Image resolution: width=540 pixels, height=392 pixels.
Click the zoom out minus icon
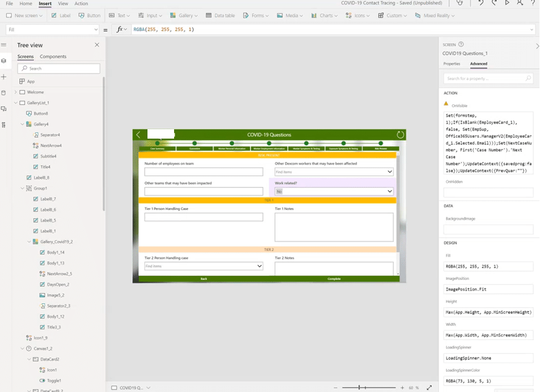click(335, 388)
